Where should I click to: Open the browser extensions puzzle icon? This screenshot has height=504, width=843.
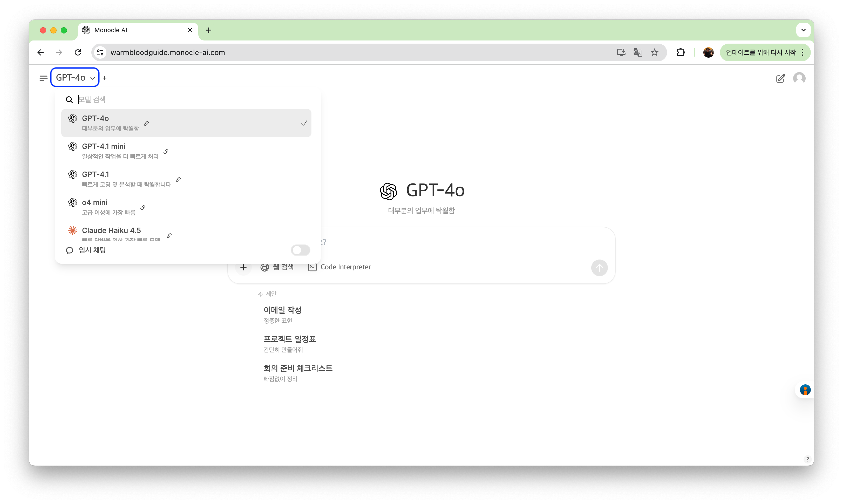tap(681, 52)
